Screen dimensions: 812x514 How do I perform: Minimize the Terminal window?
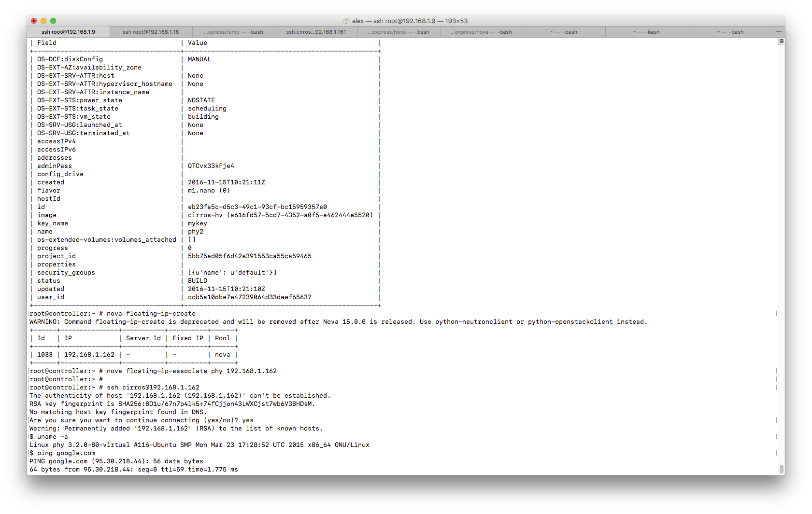pyautogui.click(x=44, y=21)
